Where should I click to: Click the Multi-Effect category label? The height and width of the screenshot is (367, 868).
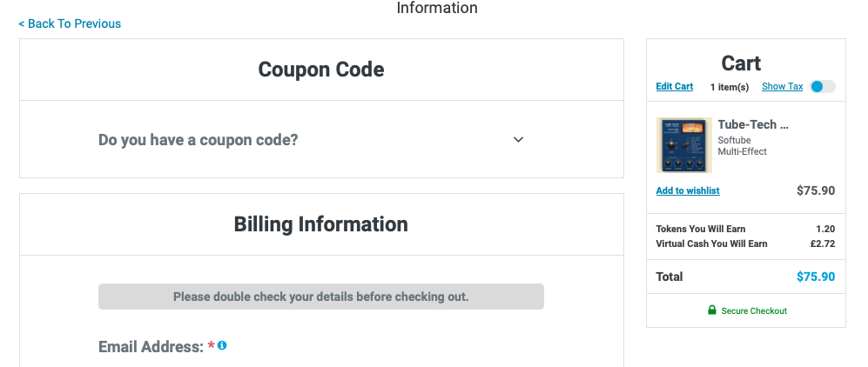(x=743, y=151)
